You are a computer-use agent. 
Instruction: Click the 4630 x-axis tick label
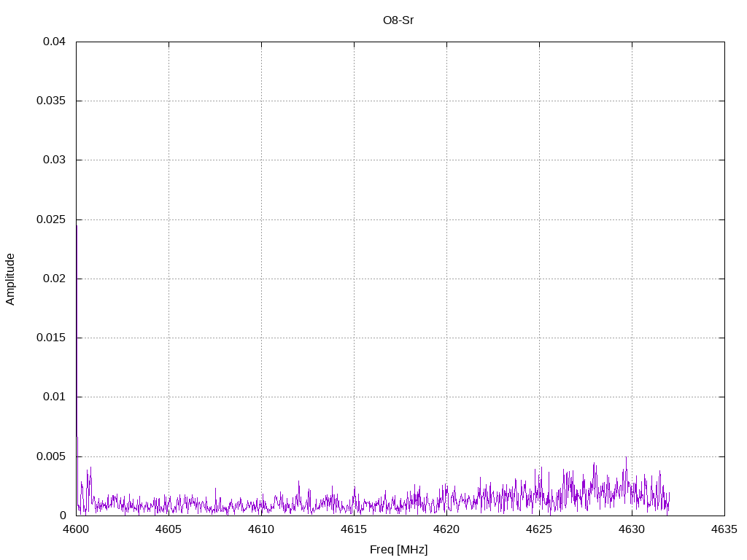632,529
